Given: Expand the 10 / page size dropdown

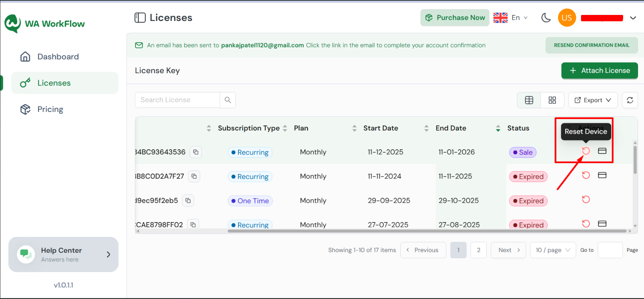Looking at the screenshot, I should pos(553,250).
